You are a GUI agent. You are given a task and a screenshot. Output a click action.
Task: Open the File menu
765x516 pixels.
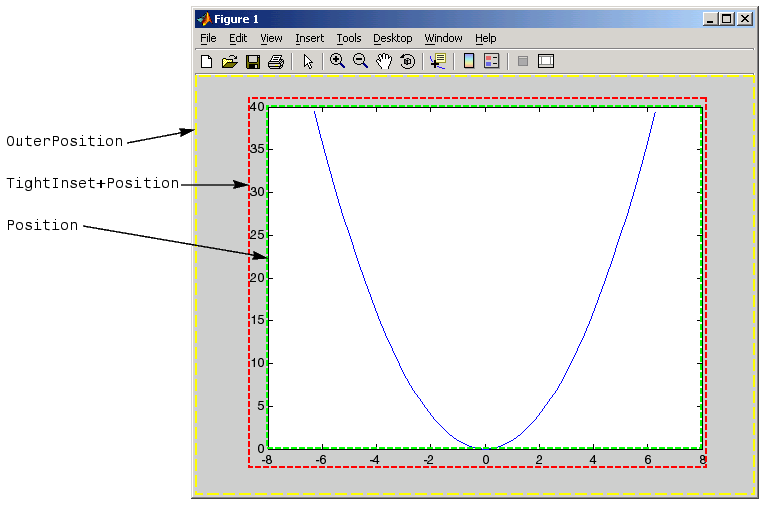point(208,38)
